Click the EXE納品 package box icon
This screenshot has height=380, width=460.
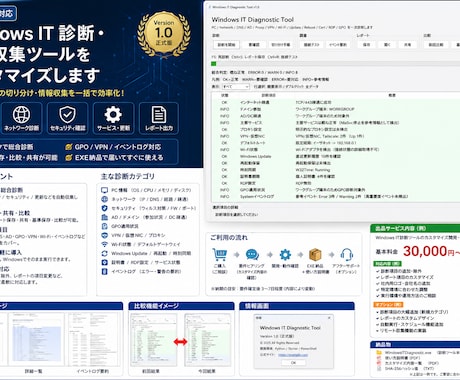[x=315, y=255]
